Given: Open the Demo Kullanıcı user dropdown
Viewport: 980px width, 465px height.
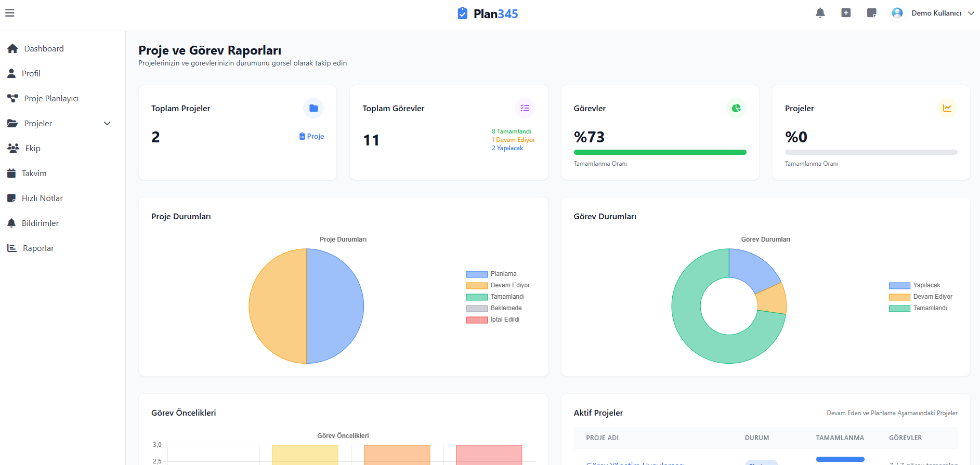Looking at the screenshot, I should pos(935,13).
